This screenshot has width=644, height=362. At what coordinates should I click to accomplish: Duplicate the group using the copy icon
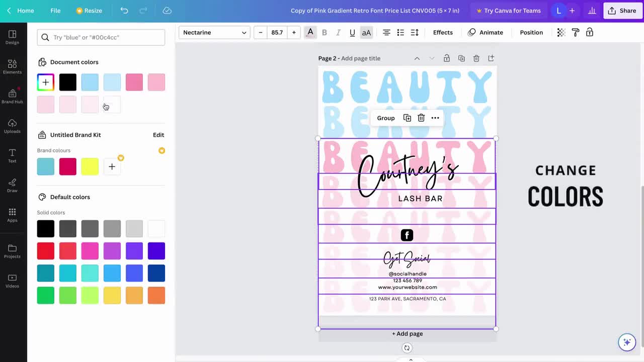pos(407,118)
